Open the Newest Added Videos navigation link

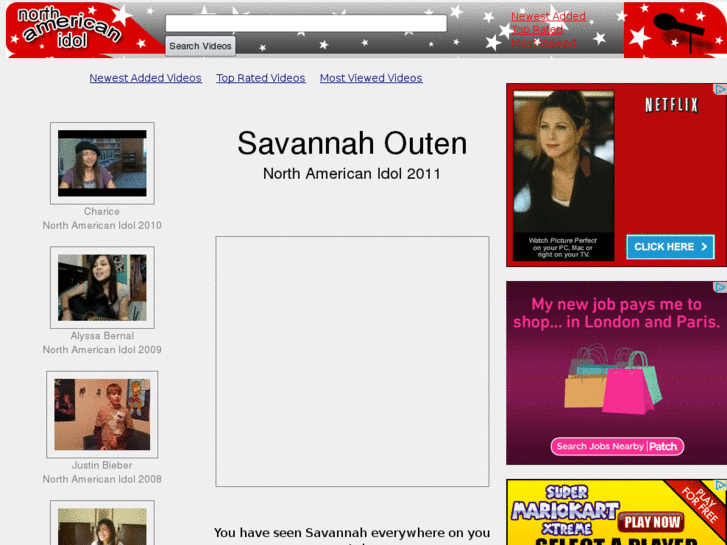(x=145, y=78)
